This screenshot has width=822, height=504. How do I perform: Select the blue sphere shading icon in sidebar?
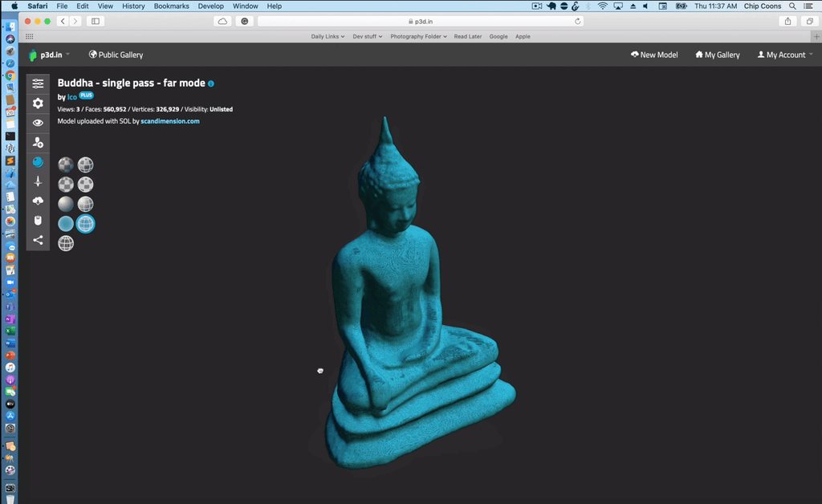(x=38, y=162)
